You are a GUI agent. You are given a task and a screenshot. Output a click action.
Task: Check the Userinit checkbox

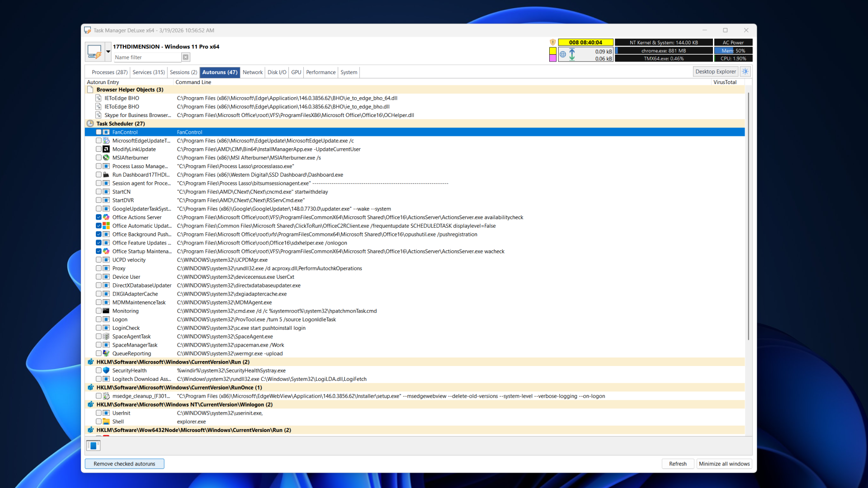point(99,413)
